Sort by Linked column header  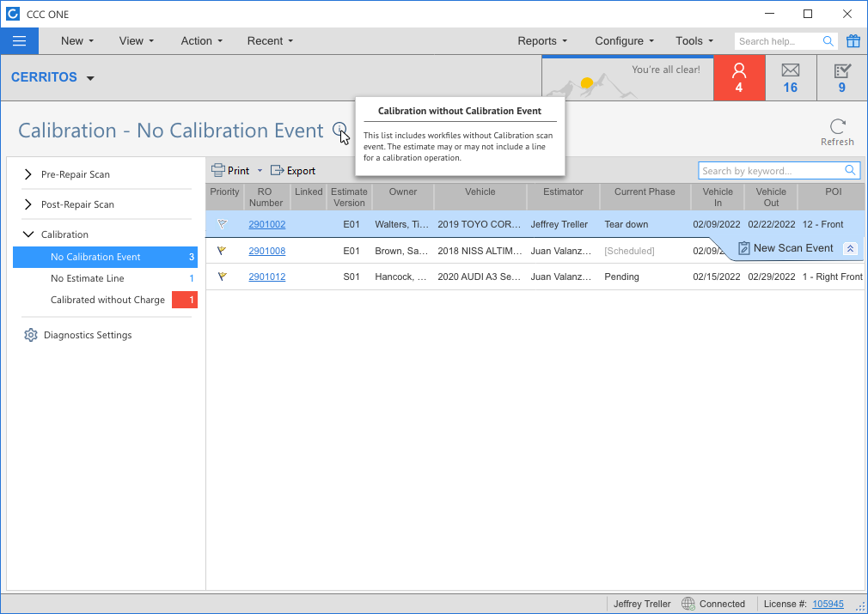coord(309,197)
